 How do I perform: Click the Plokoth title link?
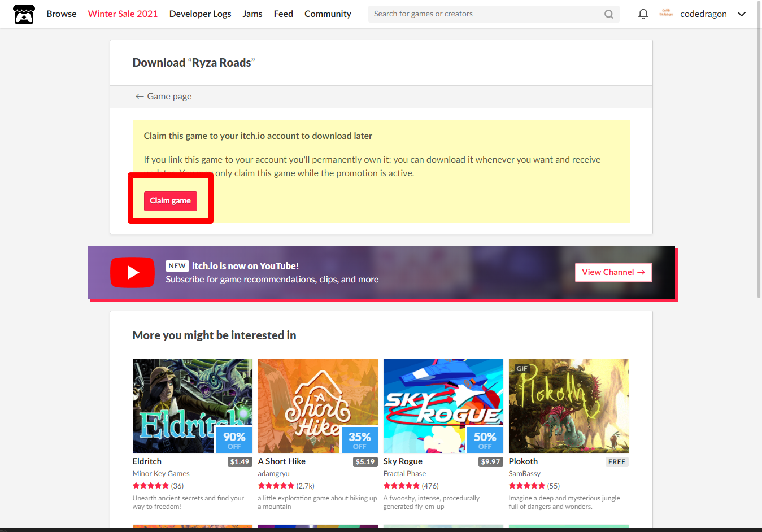click(523, 461)
